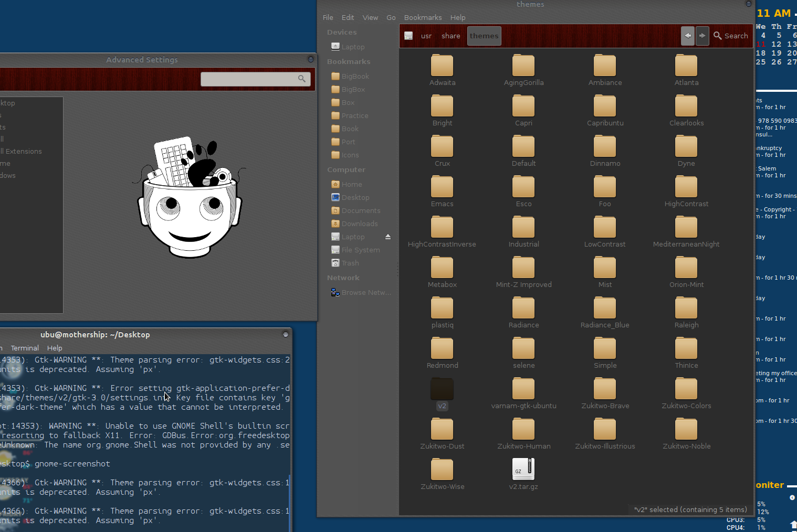Image resolution: width=797 pixels, height=532 pixels.
Task: Click gnome-screenshot command text in terminal
Action: tap(72, 464)
